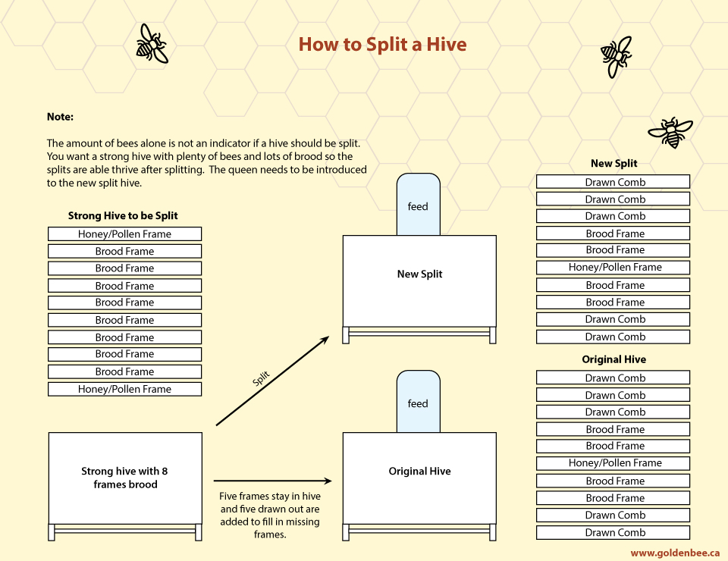Select the bottom Honey/Pollen Frame in Strong Hive list
The height and width of the screenshot is (561, 728).
coord(124,389)
